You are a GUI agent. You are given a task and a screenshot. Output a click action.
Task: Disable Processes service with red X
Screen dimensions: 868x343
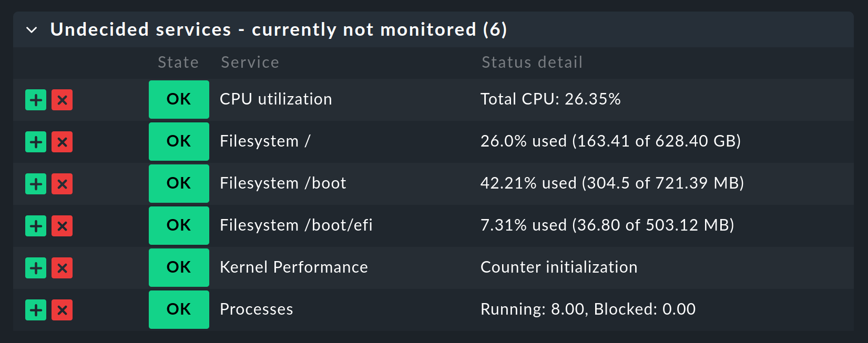click(62, 310)
